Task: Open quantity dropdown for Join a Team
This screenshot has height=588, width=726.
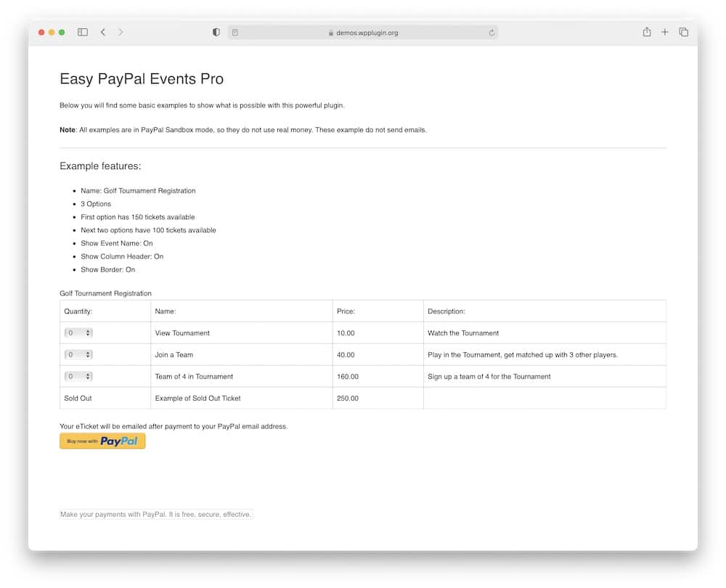Action: tap(78, 355)
